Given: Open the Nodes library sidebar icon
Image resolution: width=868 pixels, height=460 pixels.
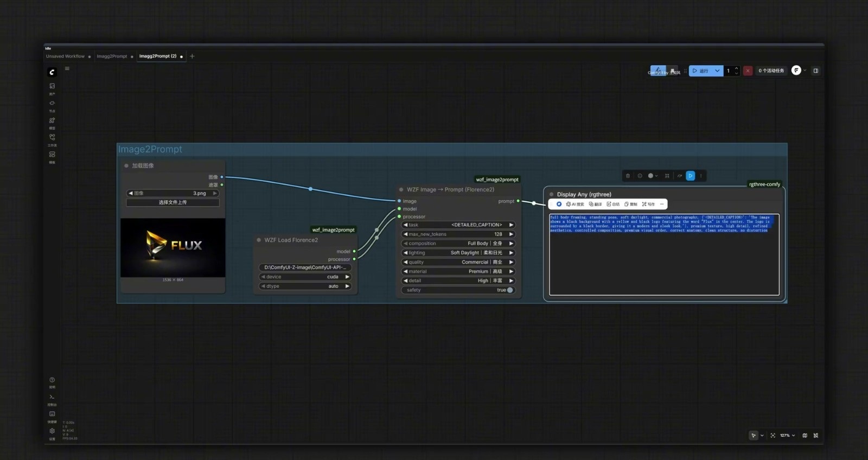Looking at the screenshot, I should (x=52, y=103).
